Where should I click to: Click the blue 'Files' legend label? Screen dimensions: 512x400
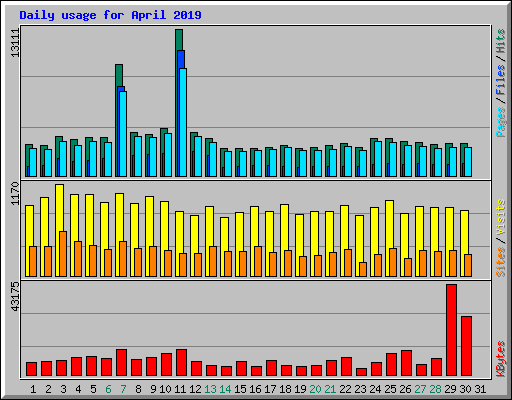pos(501,80)
